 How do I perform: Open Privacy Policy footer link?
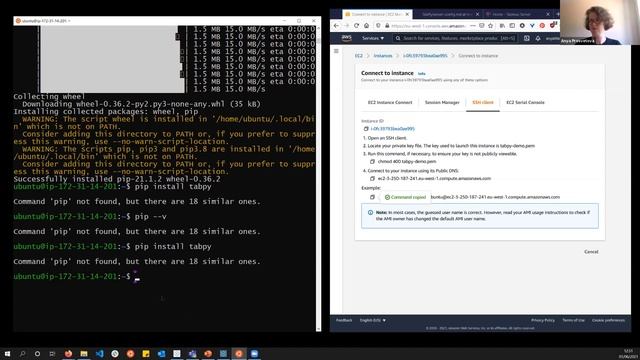(x=543, y=320)
